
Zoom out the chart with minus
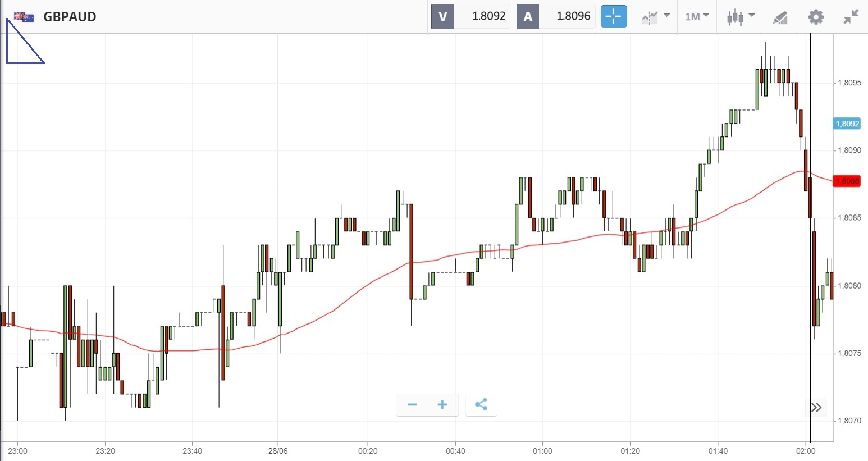pyautogui.click(x=412, y=405)
